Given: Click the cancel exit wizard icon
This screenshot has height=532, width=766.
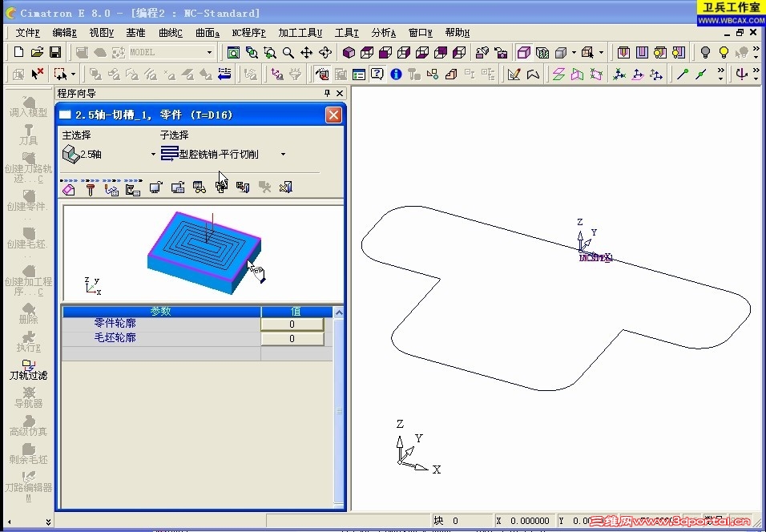Looking at the screenshot, I should coord(286,187).
